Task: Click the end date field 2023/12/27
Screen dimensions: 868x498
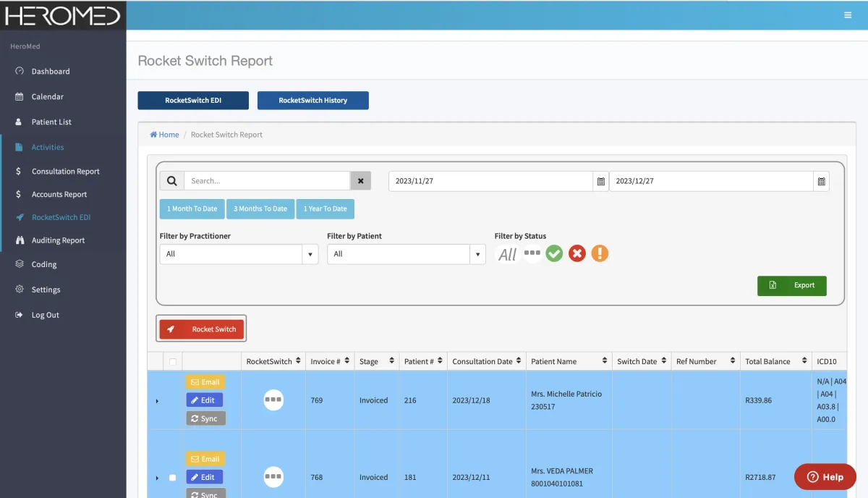Action: coord(712,181)
